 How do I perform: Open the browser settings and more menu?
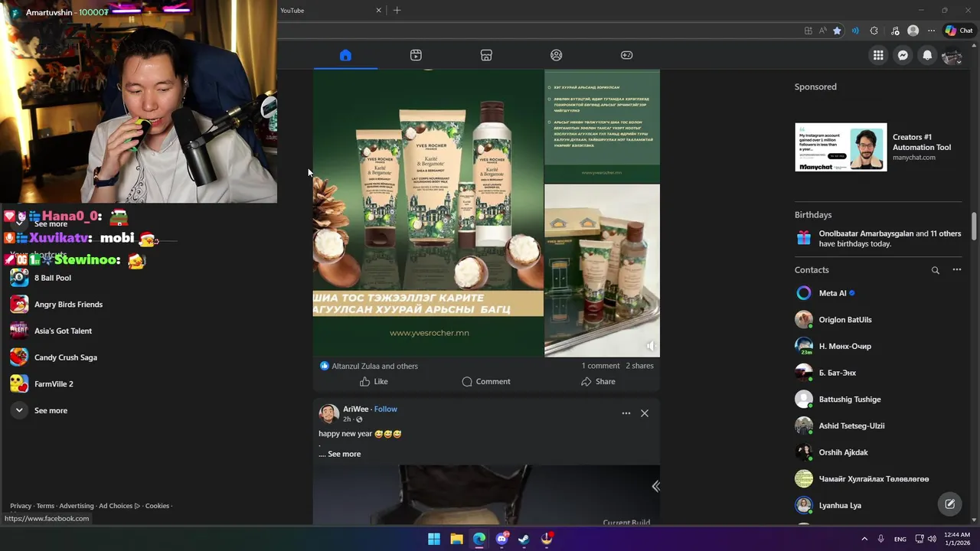click(931, 31)
